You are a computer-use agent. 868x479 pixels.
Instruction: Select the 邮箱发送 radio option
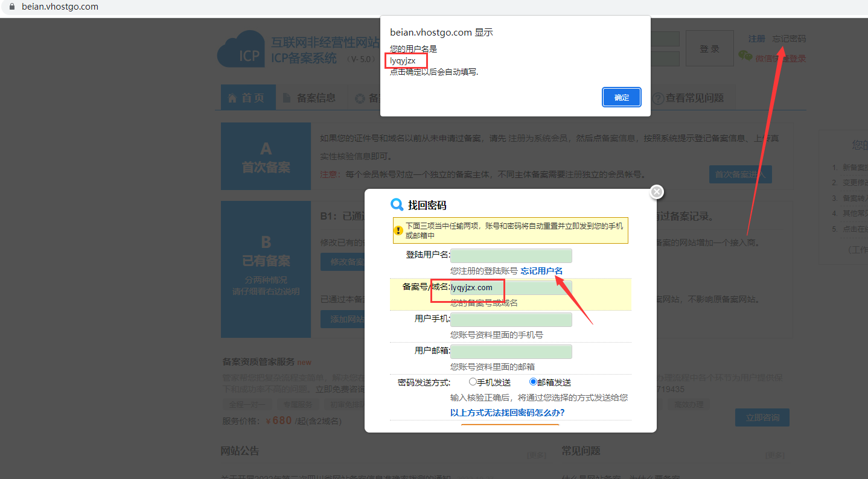[533, 382]
